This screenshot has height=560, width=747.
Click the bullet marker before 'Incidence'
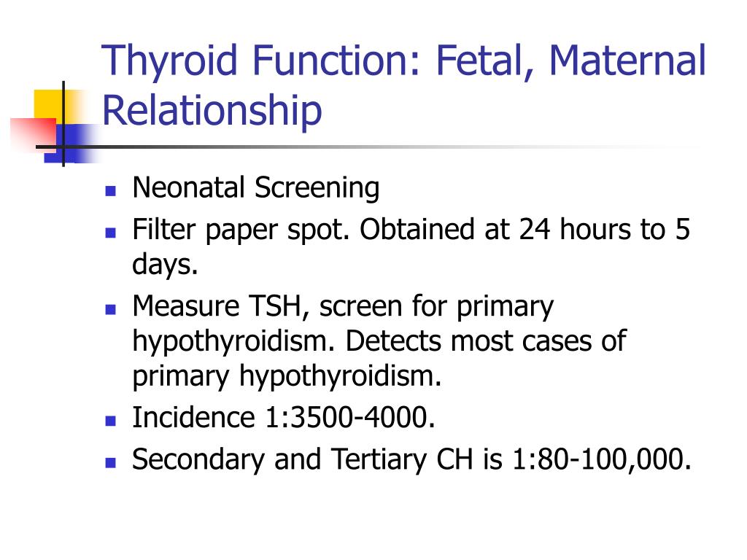111,421
